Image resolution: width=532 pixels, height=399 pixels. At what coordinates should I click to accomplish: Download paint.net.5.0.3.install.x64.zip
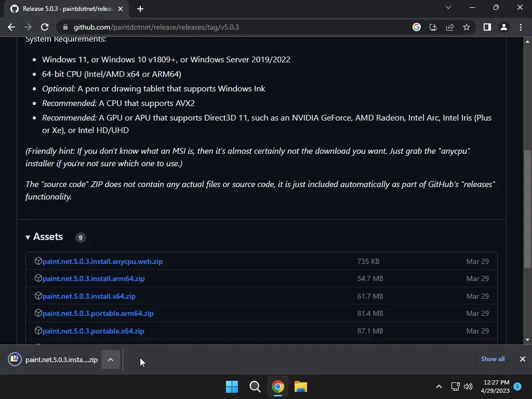[x=89, y=296]
